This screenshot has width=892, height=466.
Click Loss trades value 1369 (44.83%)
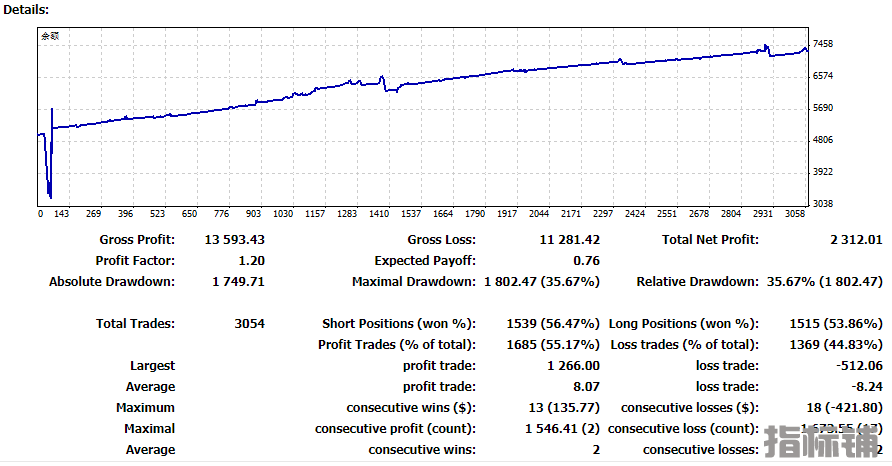pyautogui.click(x=836, y=345)
